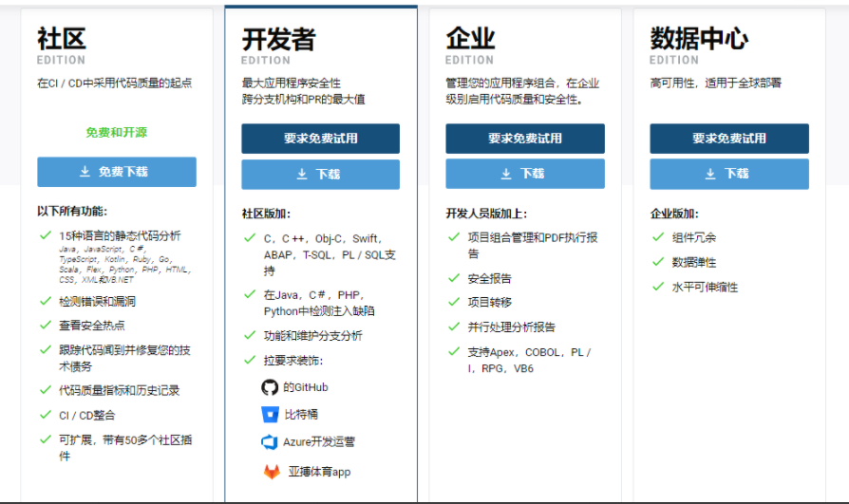Click 'CI / CD整合' feature text
This screenshot has height=504, width=849.
[x=87, y=415]
